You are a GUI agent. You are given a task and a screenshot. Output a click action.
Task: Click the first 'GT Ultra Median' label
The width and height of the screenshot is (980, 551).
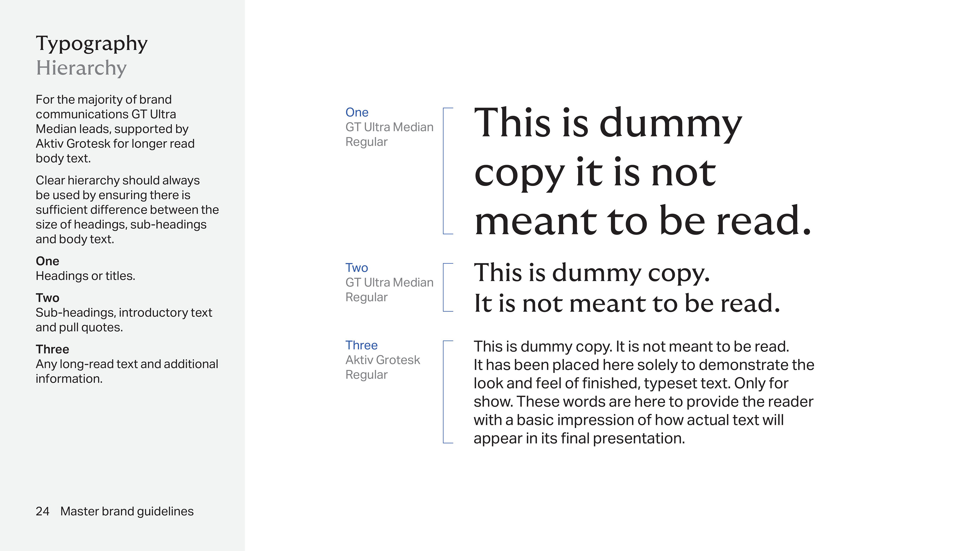point(389,127)
